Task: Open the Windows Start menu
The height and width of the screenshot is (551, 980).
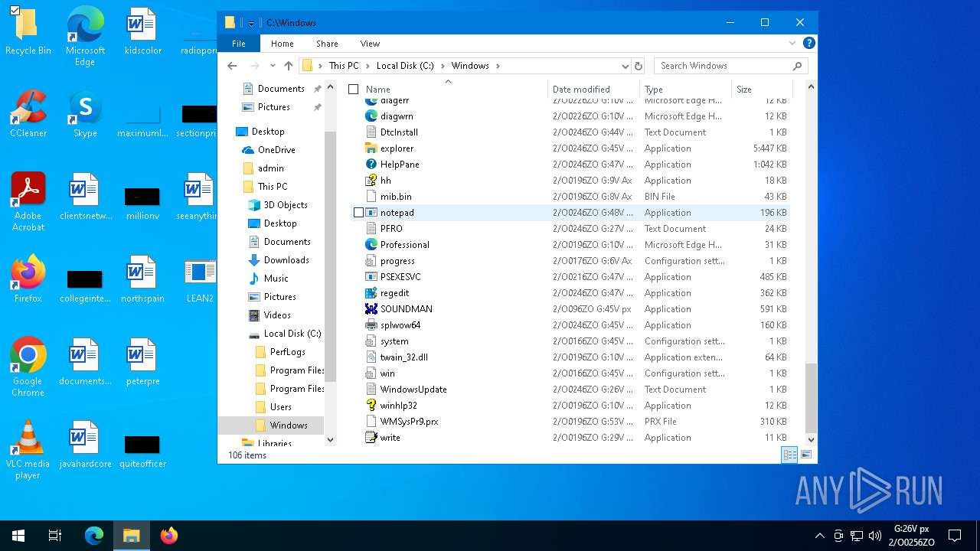Action: click(18, 536)
